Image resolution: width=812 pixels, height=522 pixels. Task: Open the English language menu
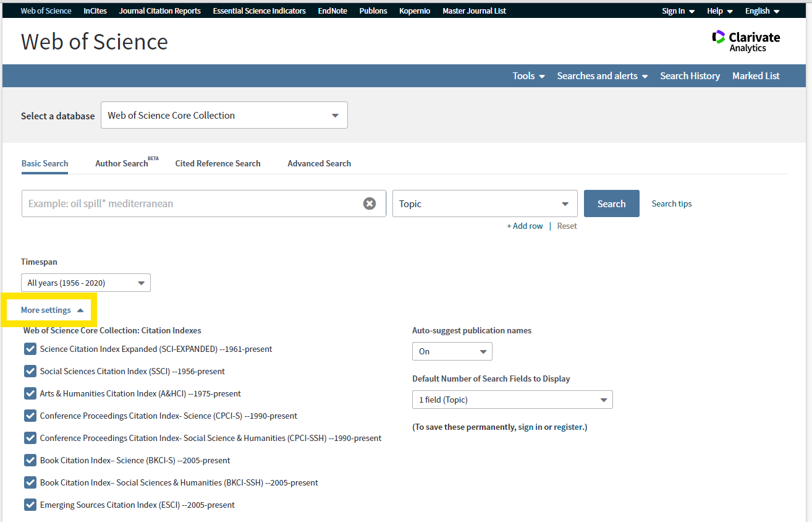(x=762, y=11)
